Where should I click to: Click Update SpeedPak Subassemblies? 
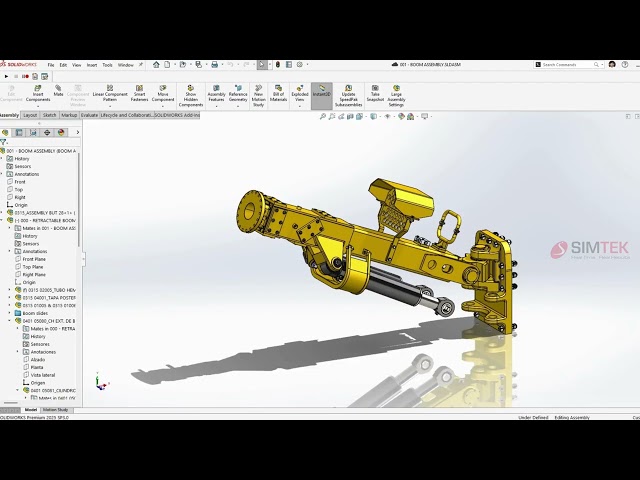click(x=348, y=96)
